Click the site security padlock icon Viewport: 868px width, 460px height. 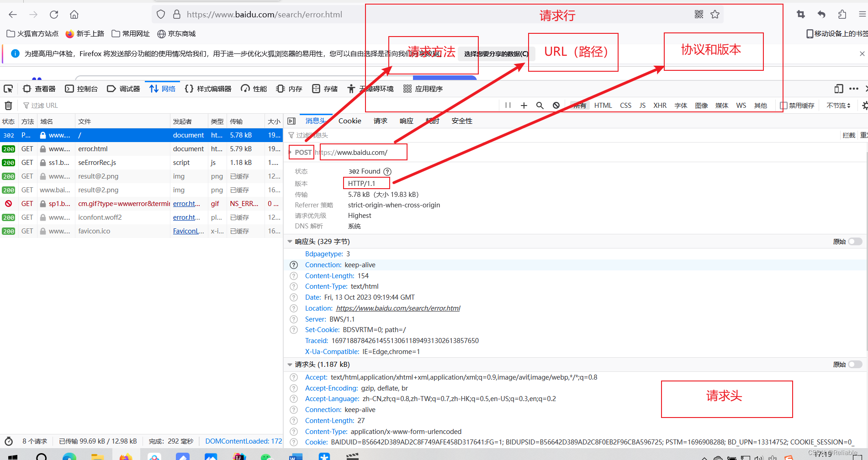[177, 15]
